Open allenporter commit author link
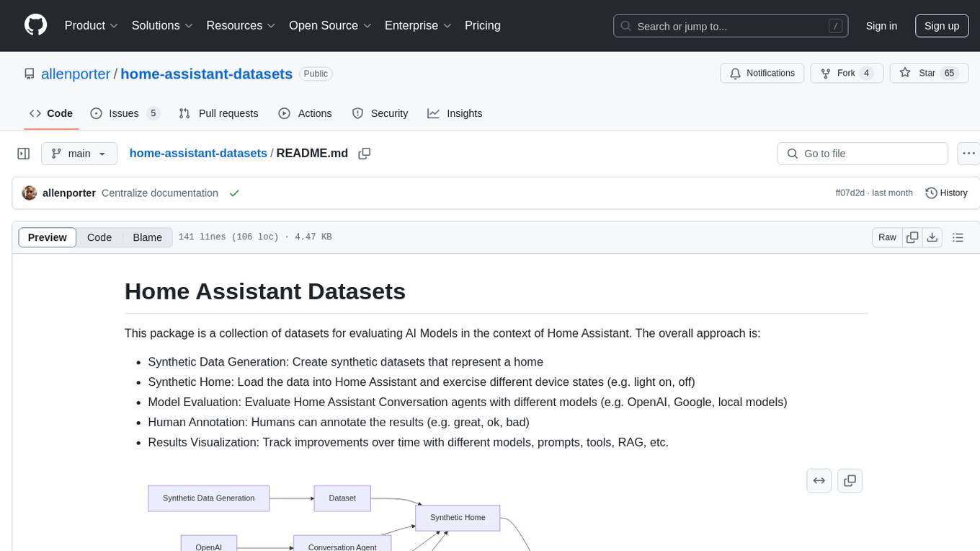 (69, 193)
